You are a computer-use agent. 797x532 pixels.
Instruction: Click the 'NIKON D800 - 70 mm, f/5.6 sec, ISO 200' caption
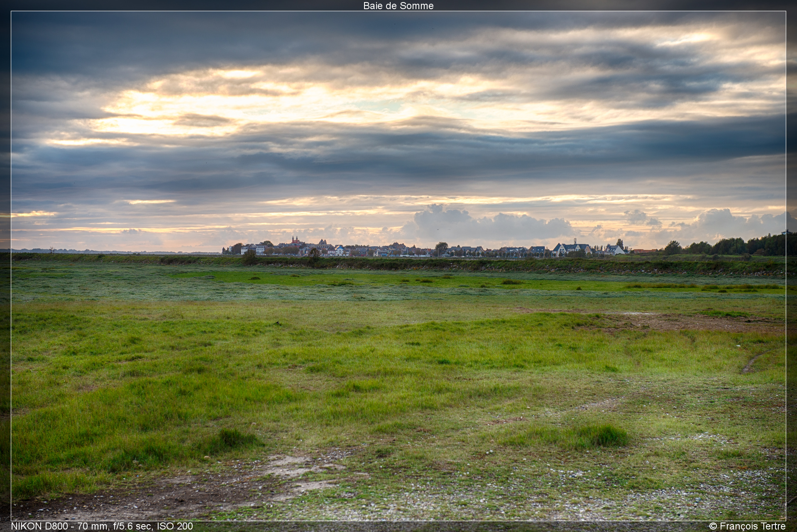[x=102, y=526]
